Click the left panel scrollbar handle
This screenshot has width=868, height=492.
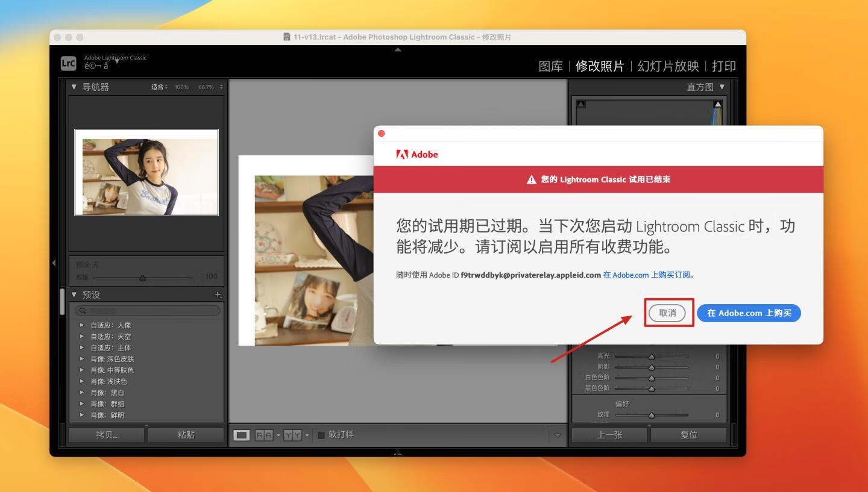pyautogui.click(x=62, y=302)
